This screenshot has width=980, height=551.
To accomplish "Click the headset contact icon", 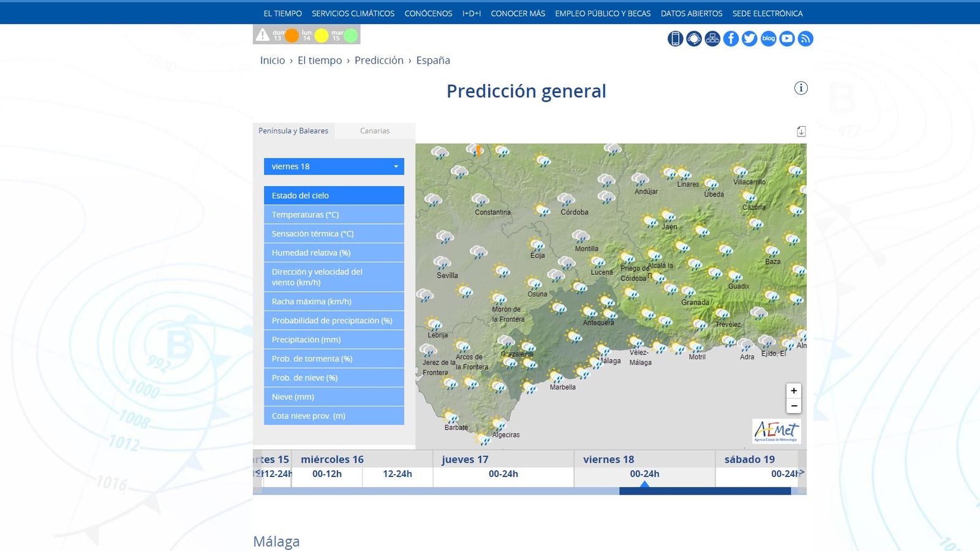I will (693, 39).
